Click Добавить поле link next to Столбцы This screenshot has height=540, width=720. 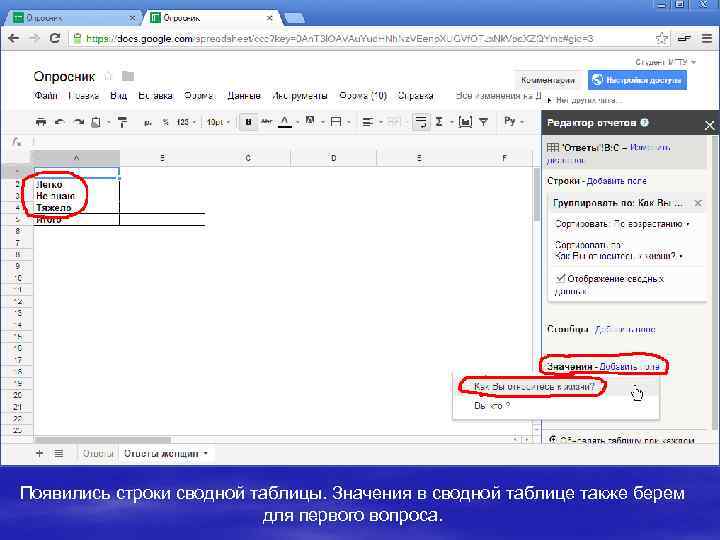625,330
